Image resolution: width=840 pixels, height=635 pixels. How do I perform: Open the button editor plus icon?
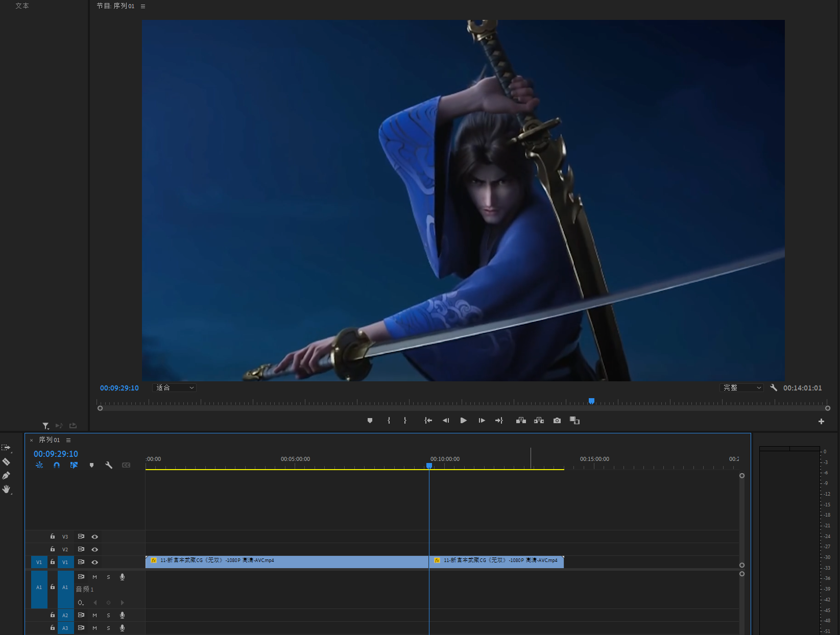pyautogui.click(x=821, y=421)
